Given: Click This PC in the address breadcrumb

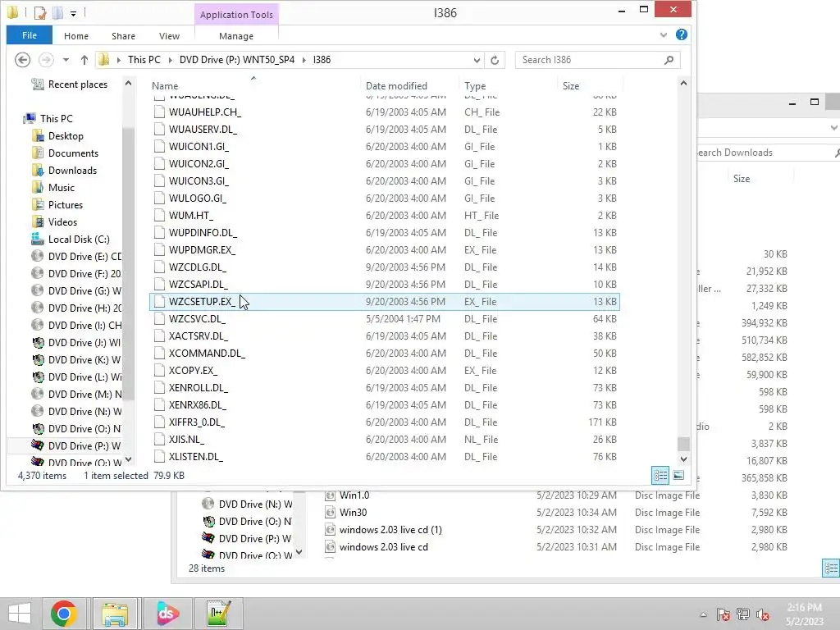Looking at the screenshot, I should click(144, 60).
